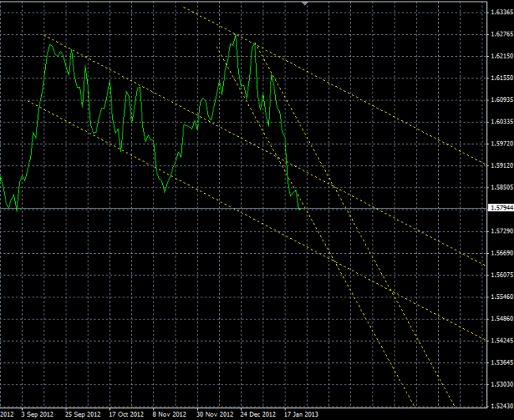The image size is (514, 420).
Task: Click price scale value 1.53030
Action: click(x=501, y=384)
